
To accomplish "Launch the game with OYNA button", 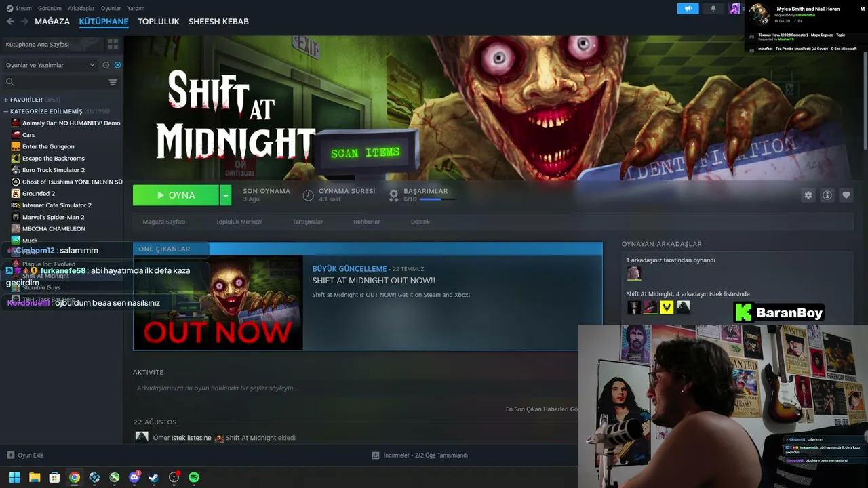I will pos(176,195).
